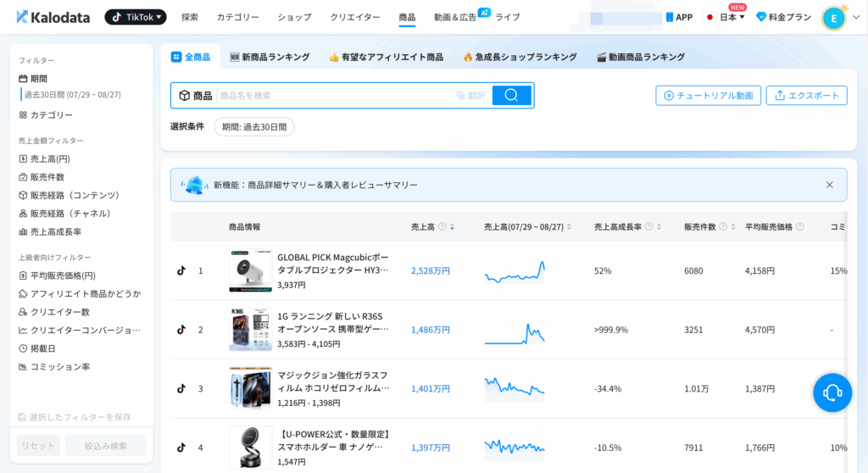Open マジックジョン強化ガラスフィルム product link
The image size is (868, 473).
coord(332,381)
